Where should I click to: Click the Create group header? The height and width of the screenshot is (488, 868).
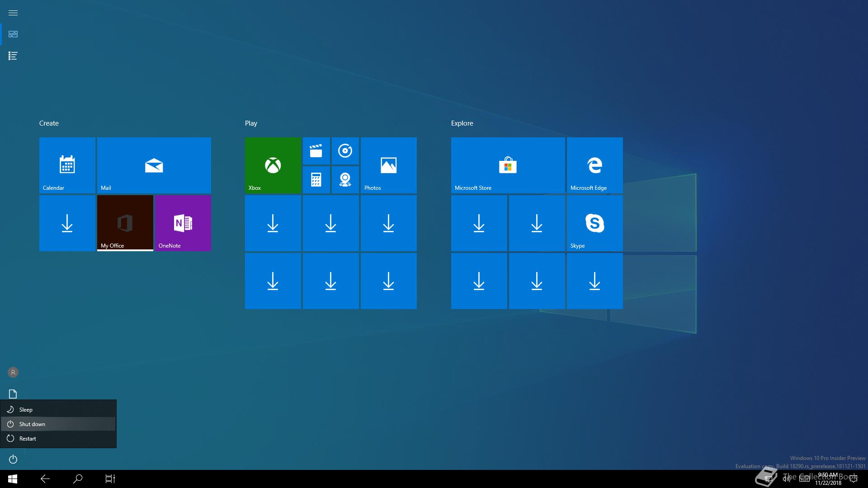[x=49, y=123]
